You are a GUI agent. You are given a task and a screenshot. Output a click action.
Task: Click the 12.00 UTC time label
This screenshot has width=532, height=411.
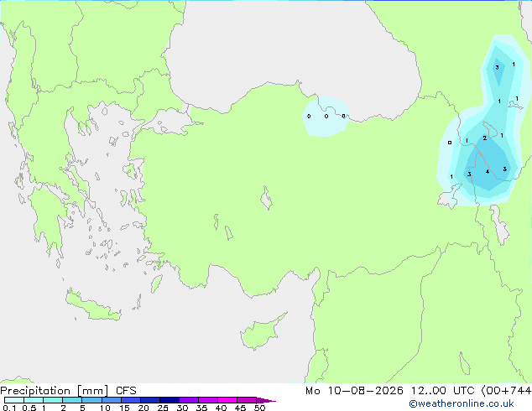click(442, 391)
